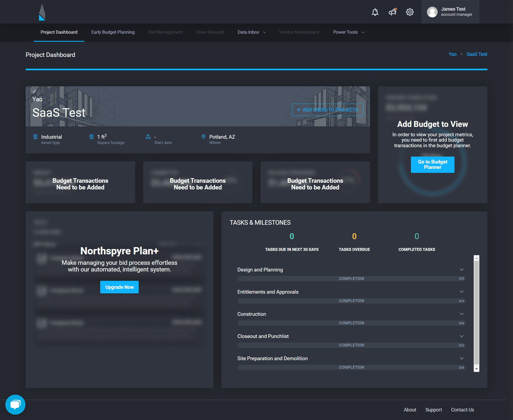The image size is (513, 420).
Task: Click the Construction completion progress bar
Action: (351, 323)
